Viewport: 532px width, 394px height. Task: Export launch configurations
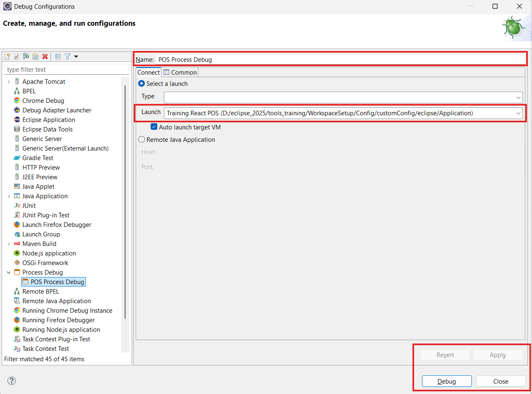(x=26, y=56)
